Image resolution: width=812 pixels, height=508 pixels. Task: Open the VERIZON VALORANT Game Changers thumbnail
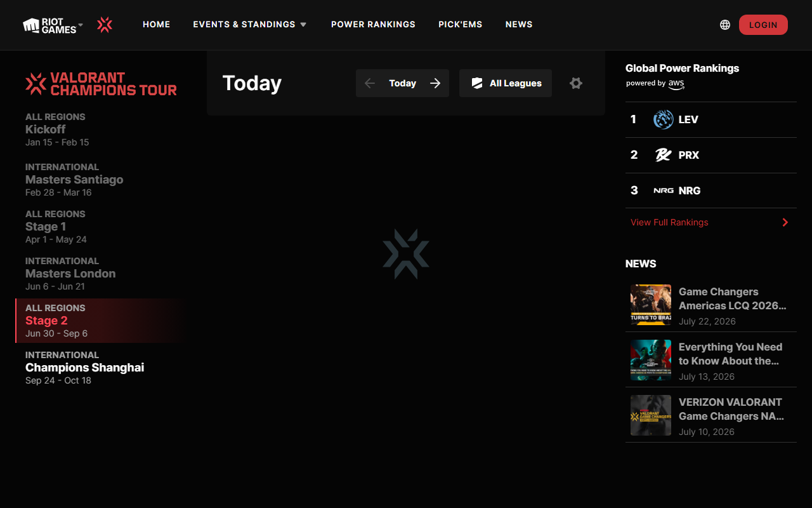coord(651,415)
